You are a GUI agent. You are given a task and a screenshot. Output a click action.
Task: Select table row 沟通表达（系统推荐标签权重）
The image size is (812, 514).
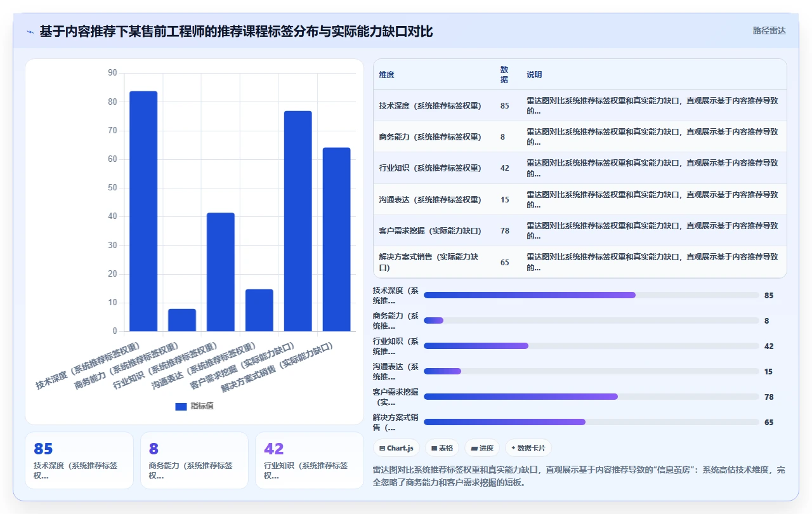580,199
